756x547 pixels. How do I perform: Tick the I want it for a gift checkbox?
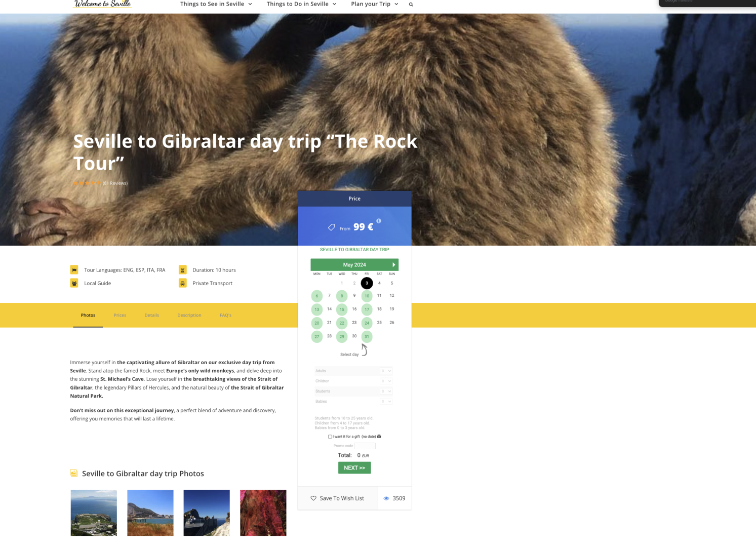pos(330,437)
